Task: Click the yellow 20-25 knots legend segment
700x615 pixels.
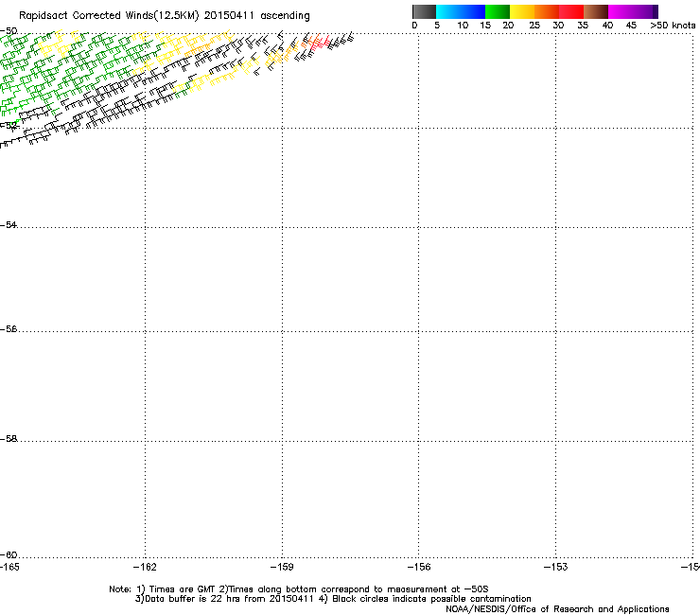Action: (522, 11)
